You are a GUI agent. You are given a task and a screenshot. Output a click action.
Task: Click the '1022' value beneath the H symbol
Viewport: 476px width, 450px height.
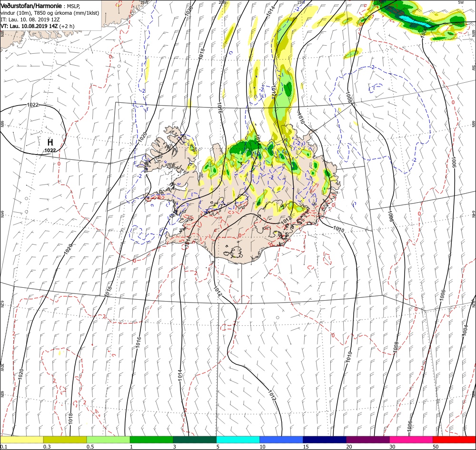tap(50, 150)
